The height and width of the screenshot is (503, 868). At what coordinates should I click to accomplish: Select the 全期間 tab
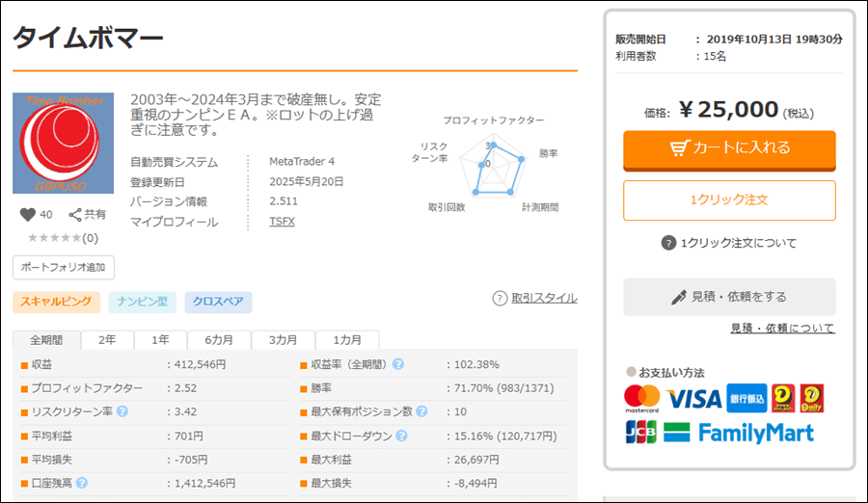pos(46,340)
